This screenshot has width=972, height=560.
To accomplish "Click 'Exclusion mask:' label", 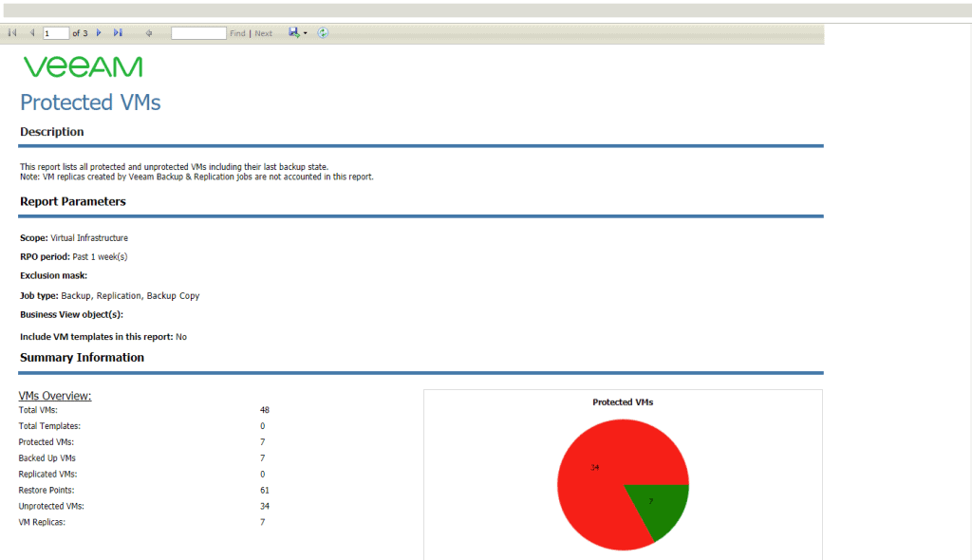I will coord(53,275).
